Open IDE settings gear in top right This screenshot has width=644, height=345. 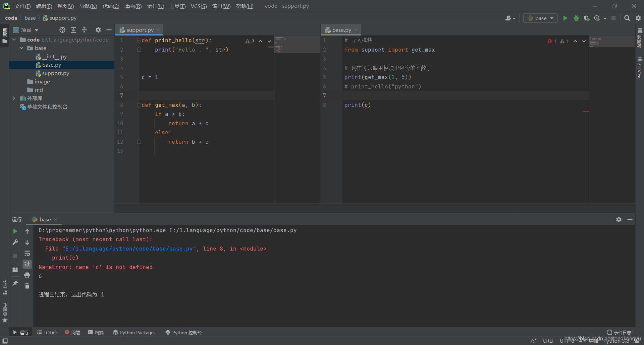[638, 18]
